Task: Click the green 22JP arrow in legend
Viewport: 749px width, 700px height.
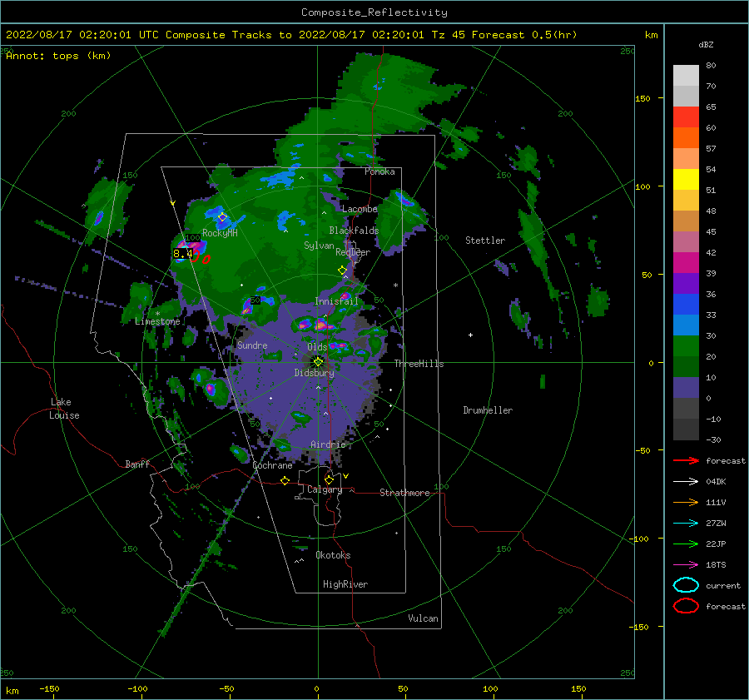Action: pos(686,544)
